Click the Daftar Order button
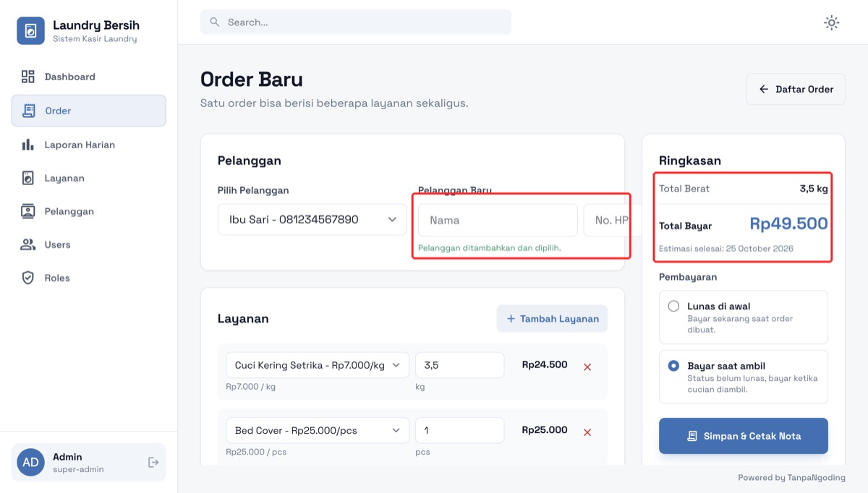The width and height of the screenshot is (868, 493). point(796,89)
